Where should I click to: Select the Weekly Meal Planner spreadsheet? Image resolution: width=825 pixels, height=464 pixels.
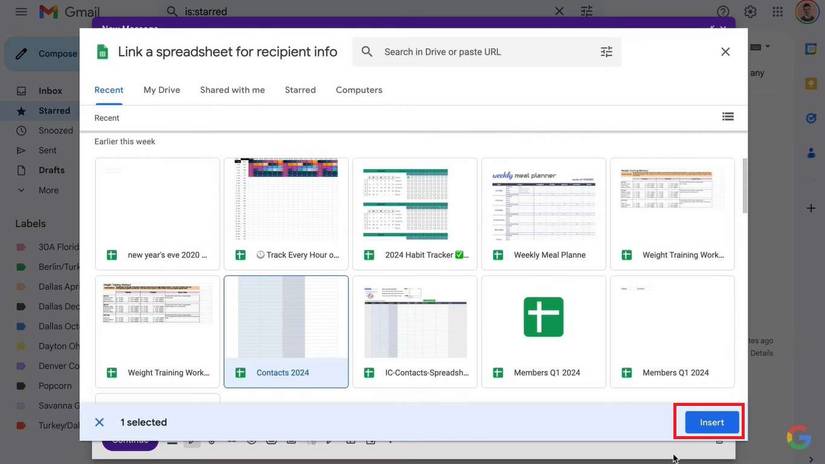pos(543,213)
